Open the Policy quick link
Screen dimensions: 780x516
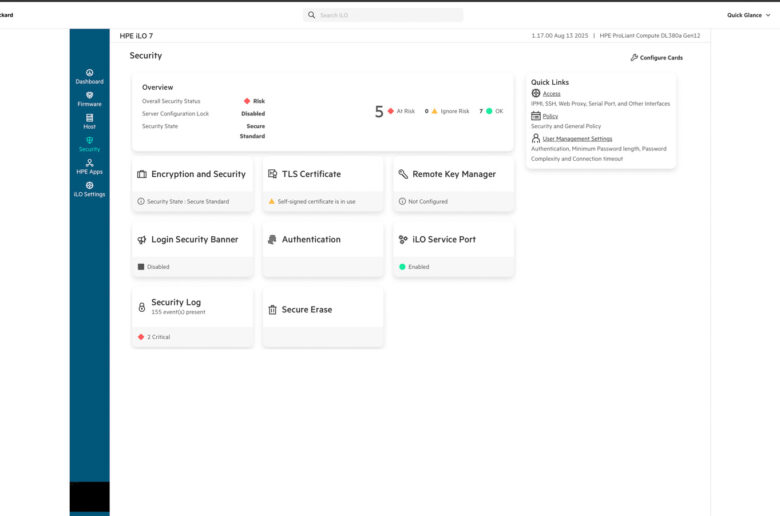[550, 116]
